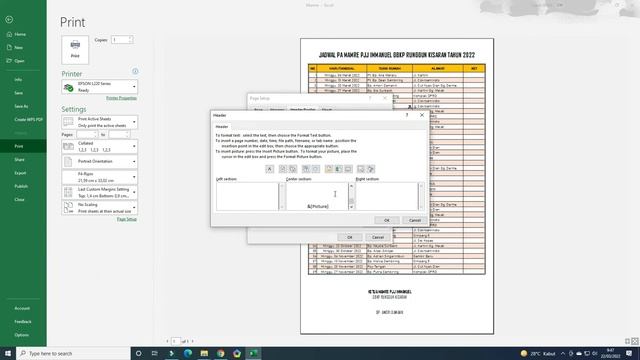The width and height of the screenshot is (640, 360).
Task: Open New in Backstage sidebar
Action: [18, 47]
